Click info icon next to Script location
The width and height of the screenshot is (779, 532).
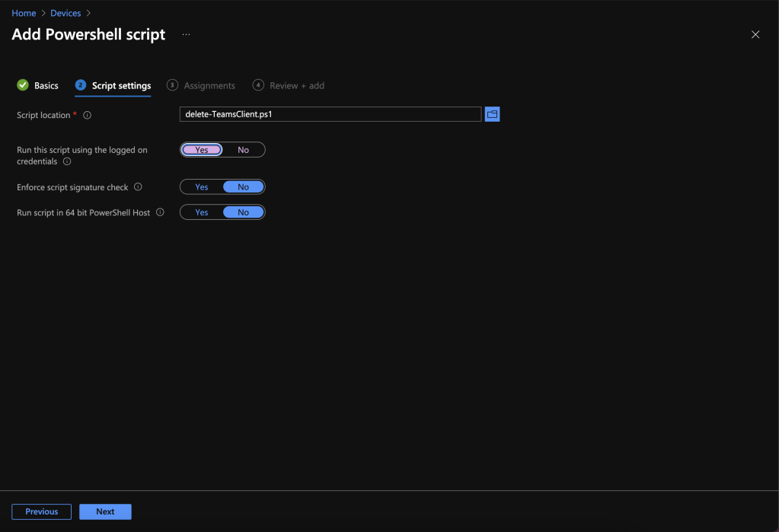[x=87, y=115]
